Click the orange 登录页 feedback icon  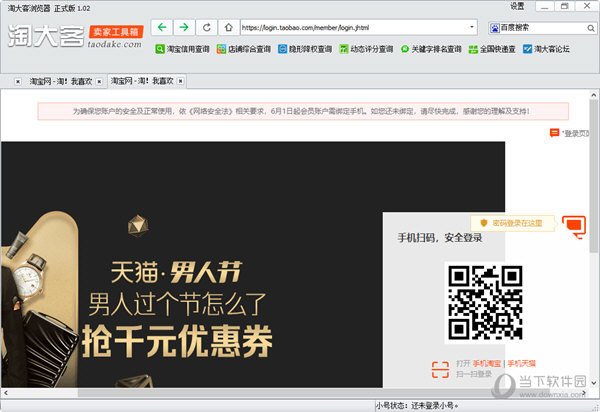[x=554, y=133]
